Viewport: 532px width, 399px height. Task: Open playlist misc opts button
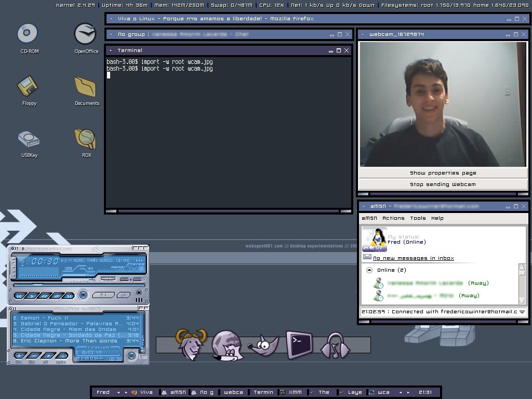pos(62,355)
